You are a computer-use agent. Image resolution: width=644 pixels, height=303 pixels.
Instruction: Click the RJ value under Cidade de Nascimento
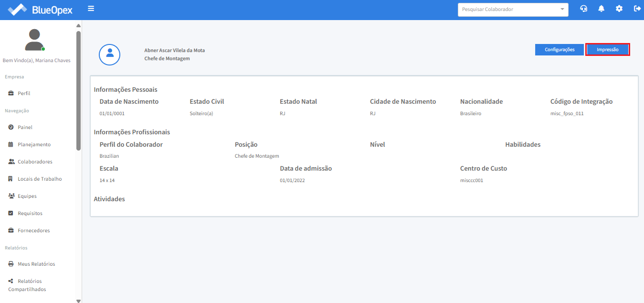373,114
